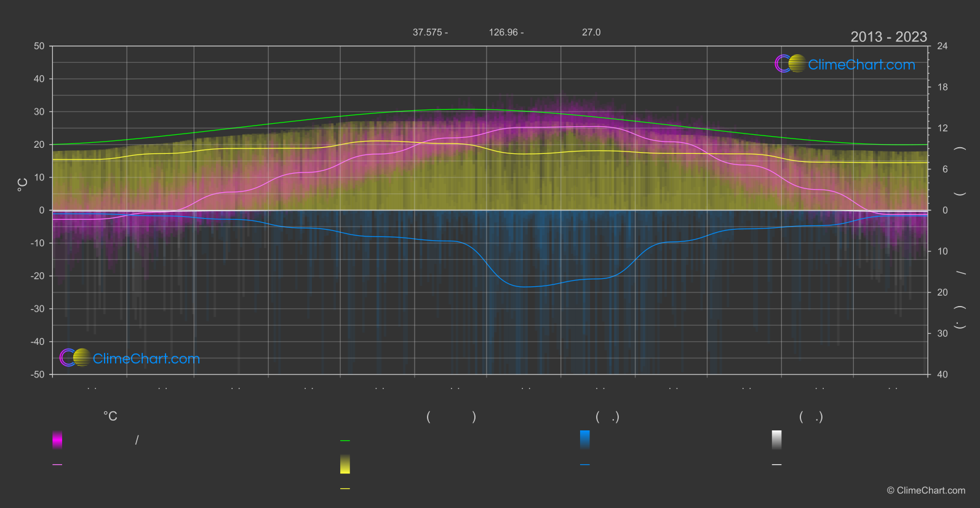This screenshot has height=508, width=980.
Task: Click the °C label on left axis
Action: (22, 185)
